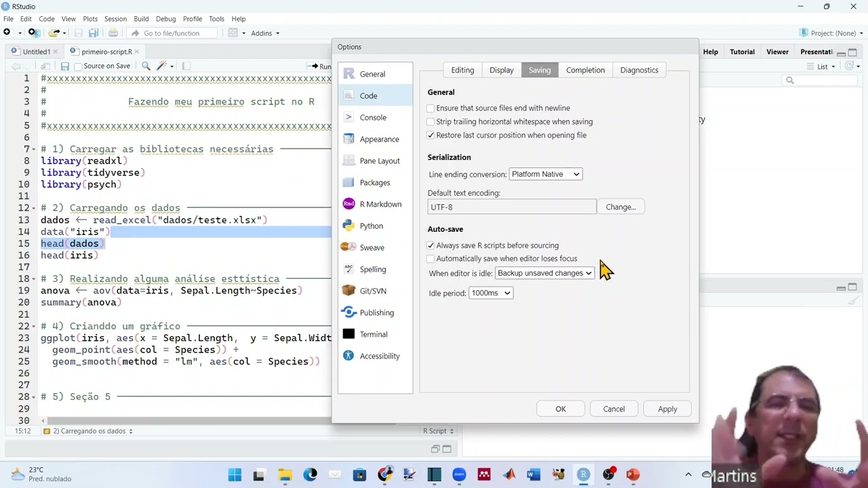Expand the R Script file type selector
Image resolution: width=868 pixels, height=488 pixels.
pos(438,431)
